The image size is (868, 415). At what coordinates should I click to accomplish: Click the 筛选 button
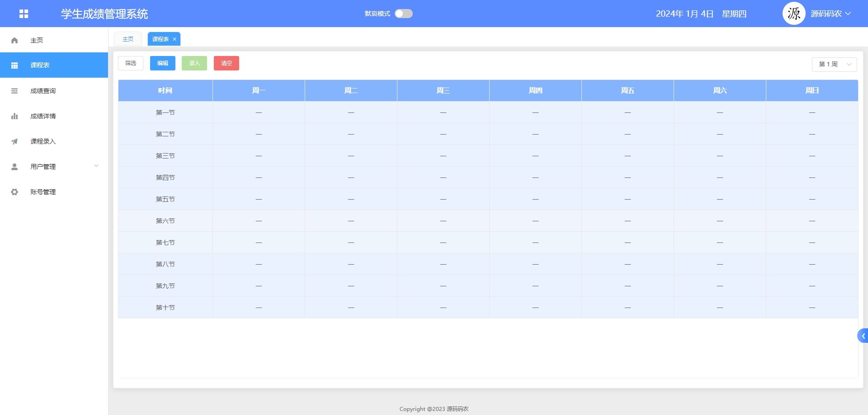[x=131, y=63]
